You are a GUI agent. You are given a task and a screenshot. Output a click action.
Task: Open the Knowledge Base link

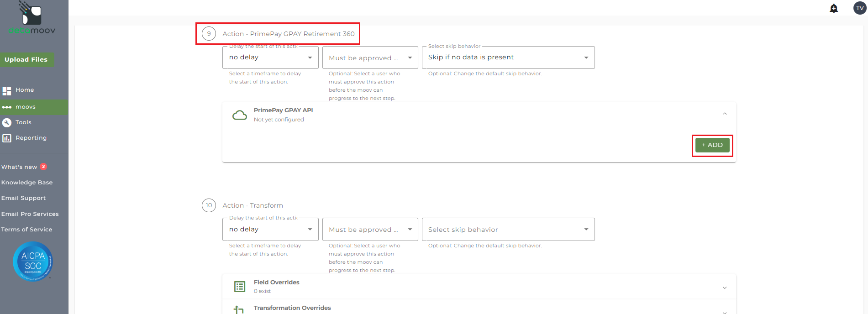pyautogui.click(x=27, y=183)
